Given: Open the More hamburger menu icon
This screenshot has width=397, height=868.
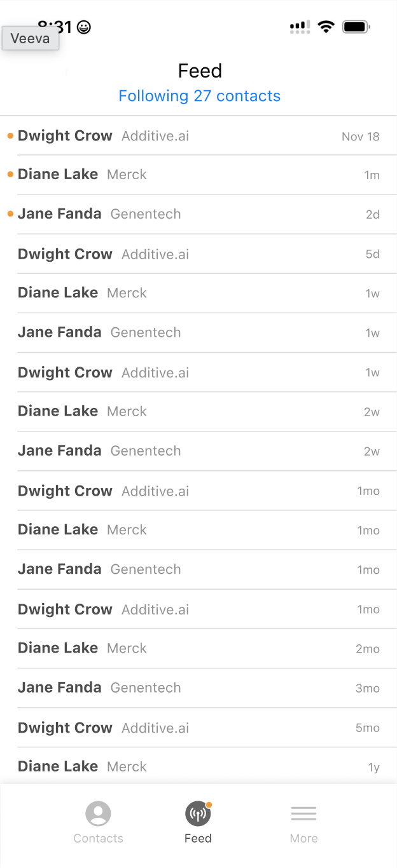Looking at the screenshot, I should (x=303, y=813).
